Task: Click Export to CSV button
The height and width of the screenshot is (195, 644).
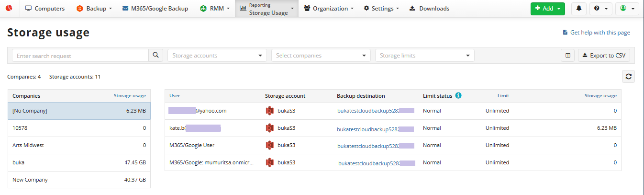Action: [604, 56]
